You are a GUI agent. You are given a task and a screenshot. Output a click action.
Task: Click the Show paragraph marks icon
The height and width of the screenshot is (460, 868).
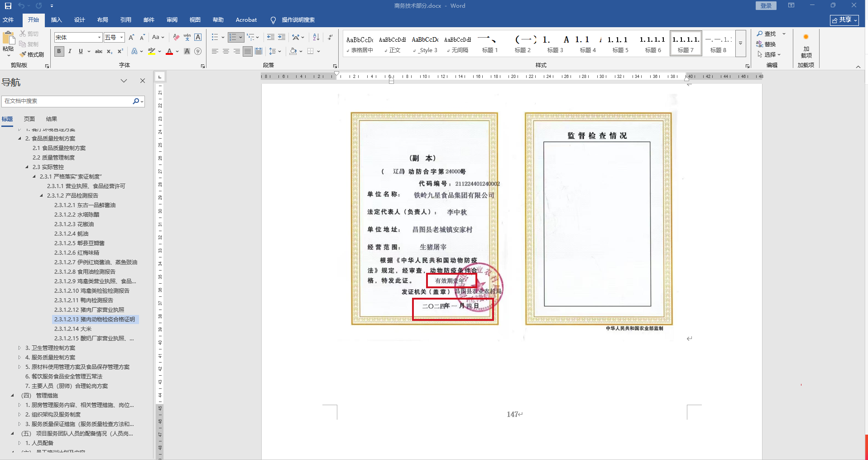[331, 37]
